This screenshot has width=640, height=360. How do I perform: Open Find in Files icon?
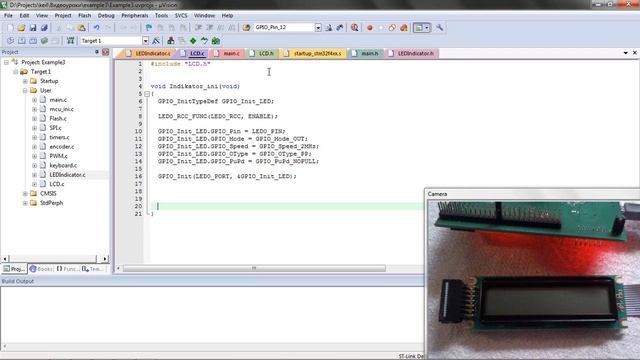[x=246, y=28]
